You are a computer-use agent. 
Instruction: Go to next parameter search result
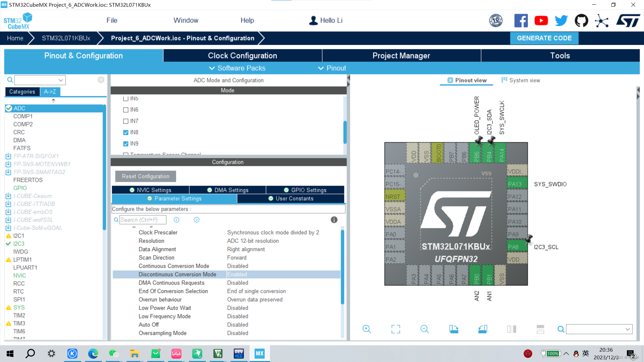pos(197,220)
